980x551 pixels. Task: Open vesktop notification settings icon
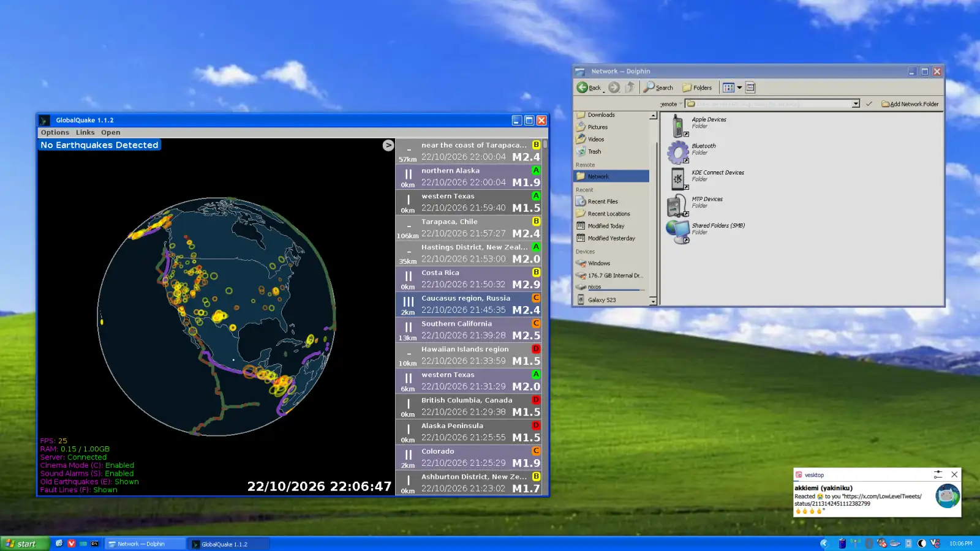pos(938,474)
